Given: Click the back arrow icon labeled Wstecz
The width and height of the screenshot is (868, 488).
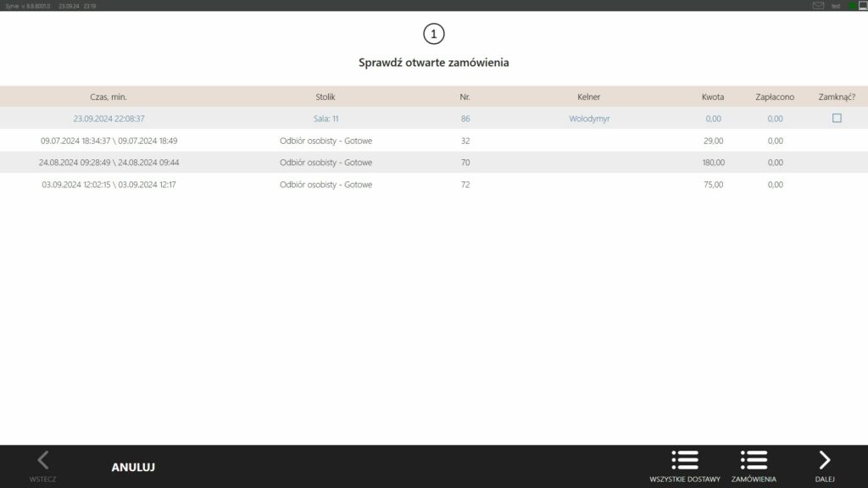Looking at the screenshot, I should [43, 461].
